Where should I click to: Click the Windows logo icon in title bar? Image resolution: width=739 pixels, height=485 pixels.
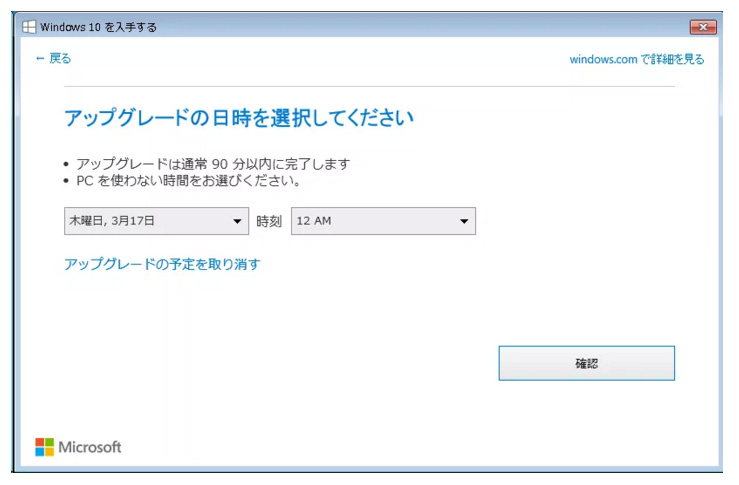[29, 27]
